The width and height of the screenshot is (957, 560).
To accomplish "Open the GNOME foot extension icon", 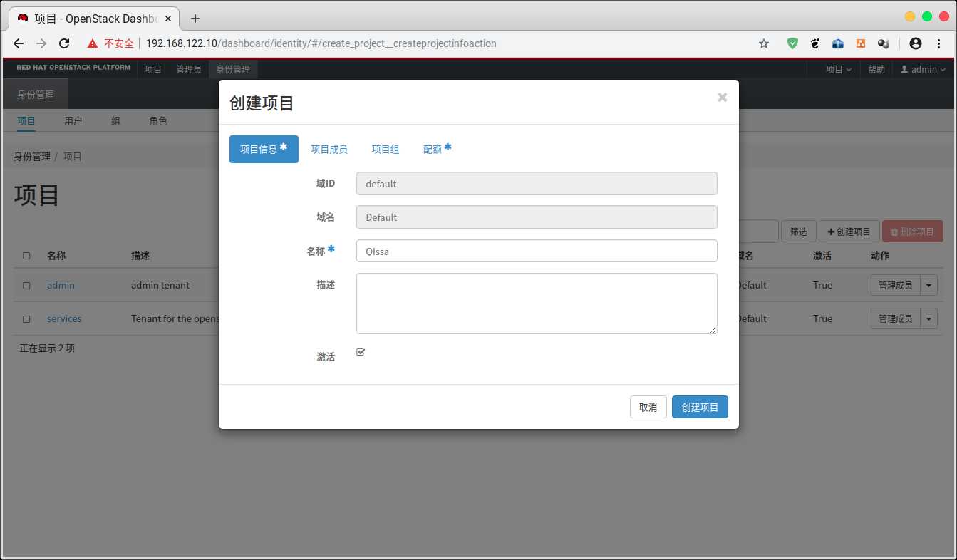I will [815, 43].
